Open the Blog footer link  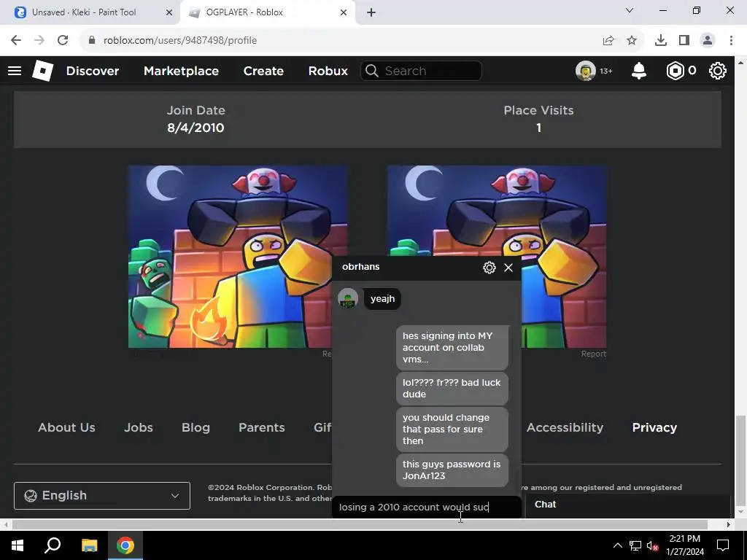[x=196, y=427]
